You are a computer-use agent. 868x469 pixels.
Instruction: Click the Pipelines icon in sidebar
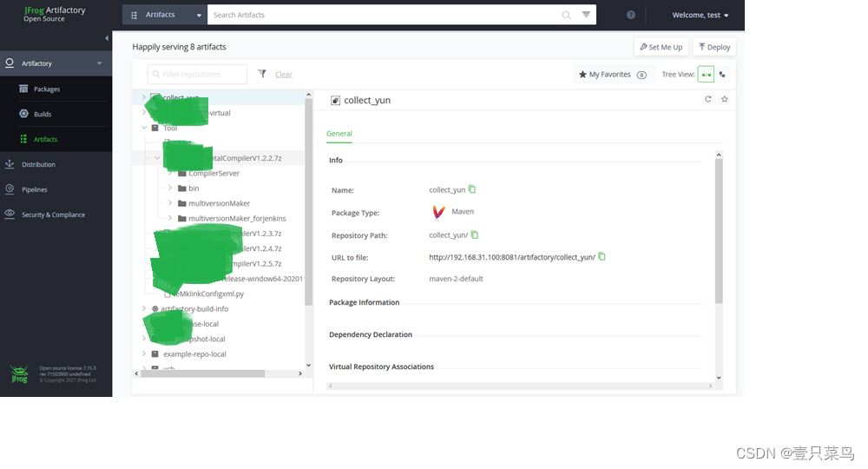[x=10, y=188]
